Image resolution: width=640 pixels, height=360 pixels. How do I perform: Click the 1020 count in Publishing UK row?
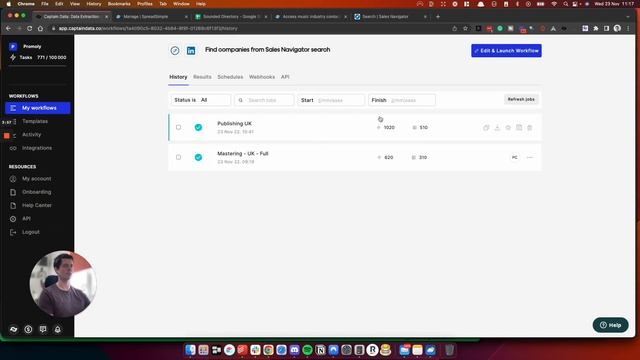point(389,128)
